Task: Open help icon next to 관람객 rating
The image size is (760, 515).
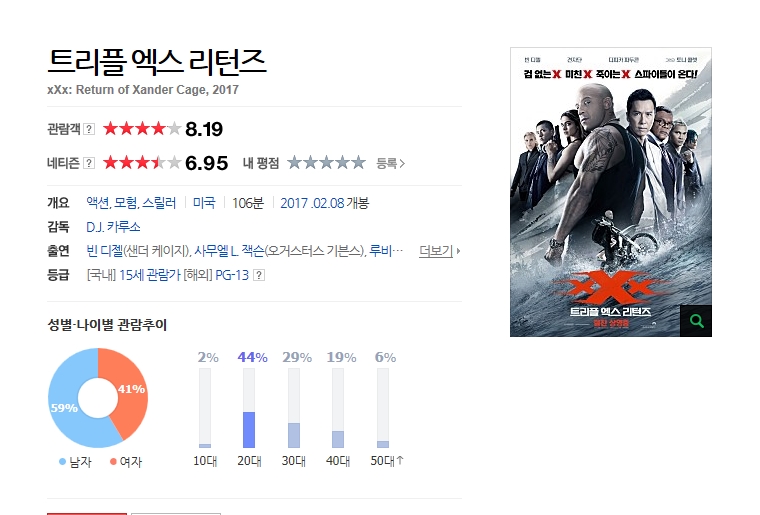Action: [x=89, y=129]
